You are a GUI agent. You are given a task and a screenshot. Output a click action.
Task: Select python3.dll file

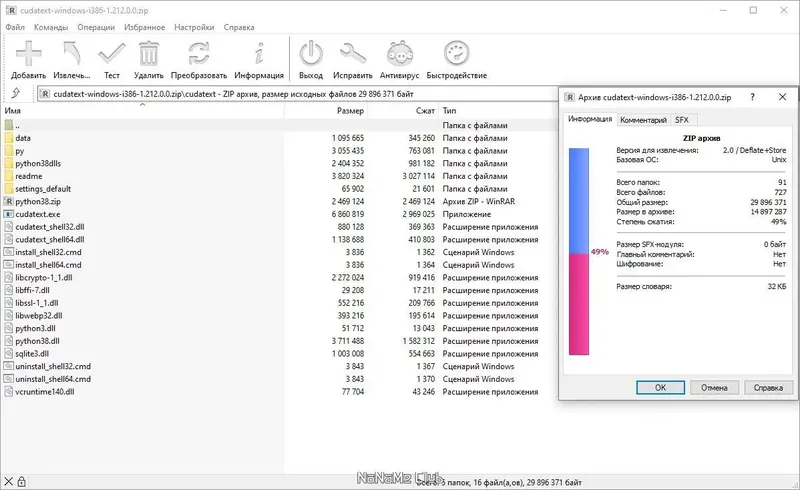pos(35,328)
